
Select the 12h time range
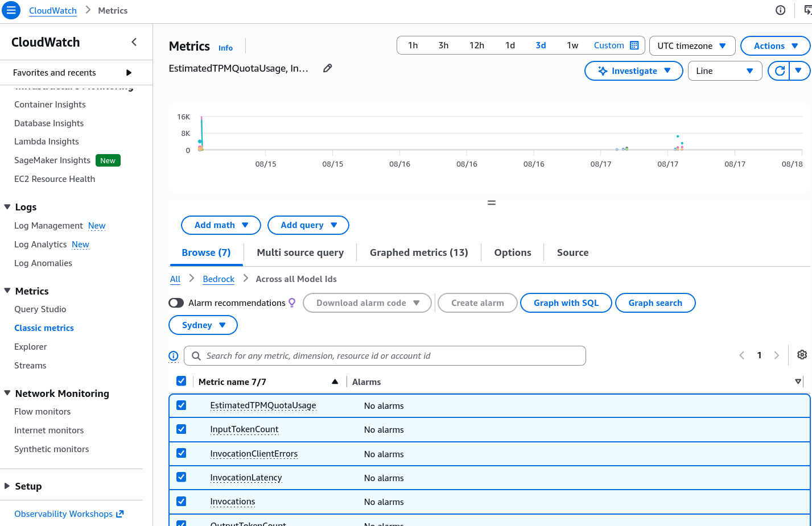tap(477, 45)
